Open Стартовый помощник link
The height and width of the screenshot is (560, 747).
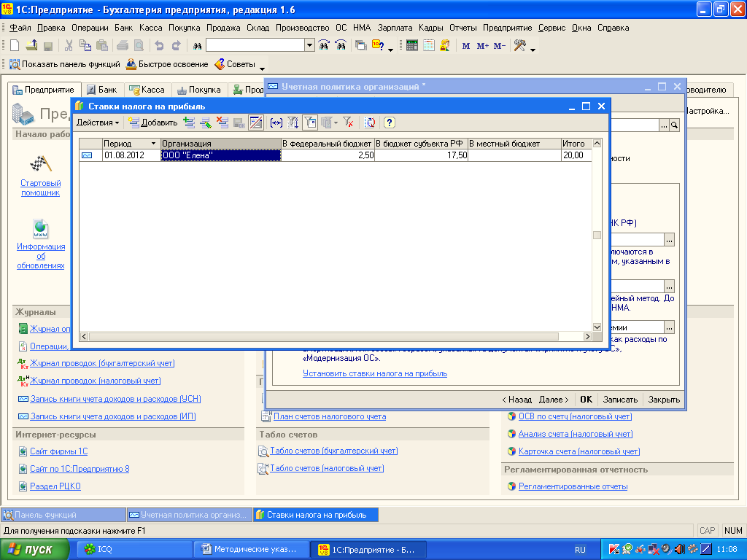pos(41,187)
